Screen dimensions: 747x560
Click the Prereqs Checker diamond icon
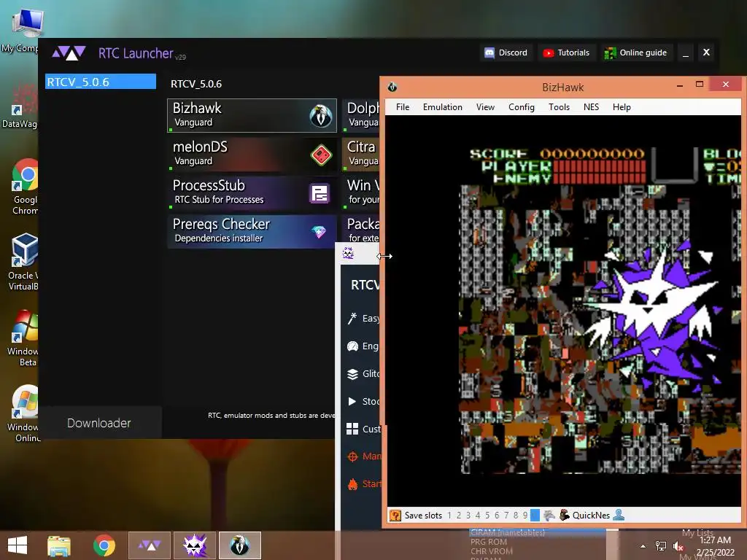319,231
